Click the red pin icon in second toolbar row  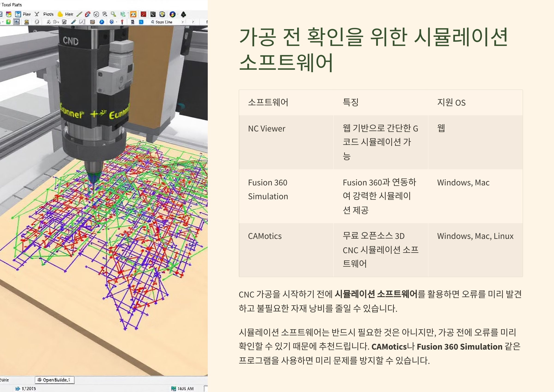coord(122,22)
